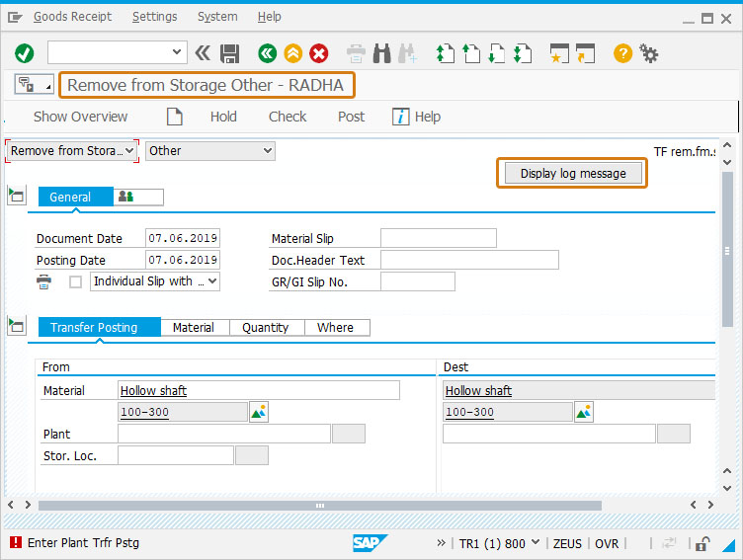Select the Transfer Posting tab

[100, 327]
